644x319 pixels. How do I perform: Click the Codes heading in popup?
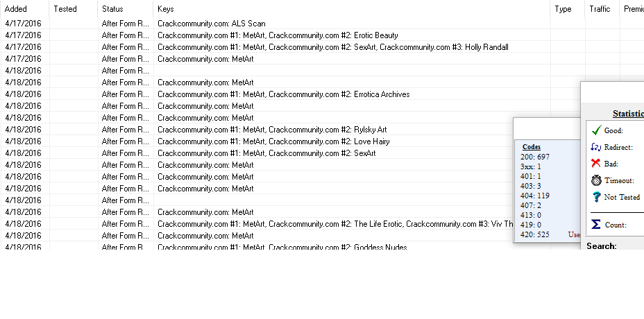[531, 147]
